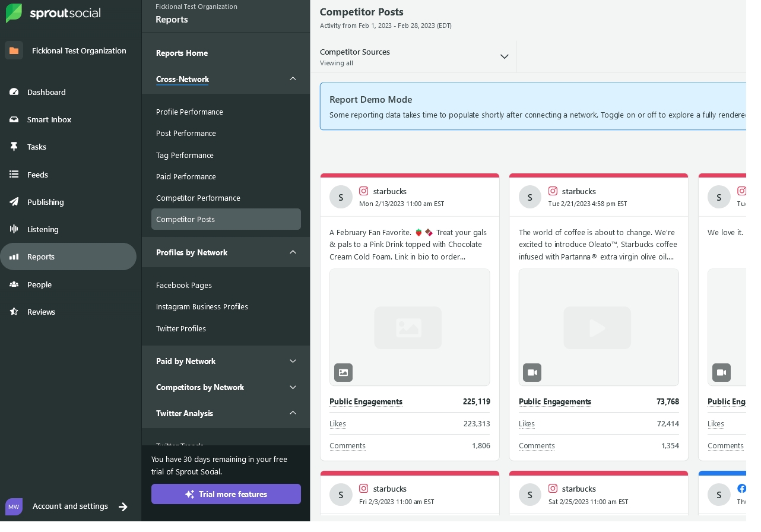
Task: Expand the Paid by Network section
Action: pos(293,361)
